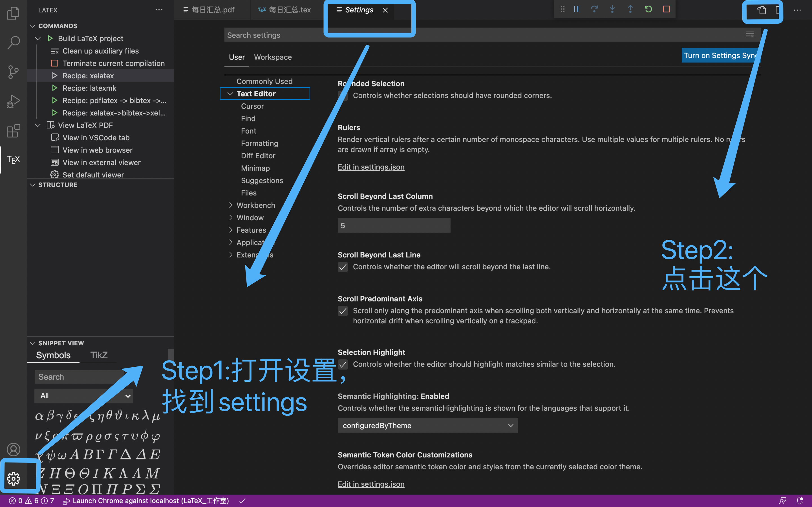Toggle Scroll Predominant Axis checkbox
Viewport: 812px width, 507px height.
(x=343, y=311)
